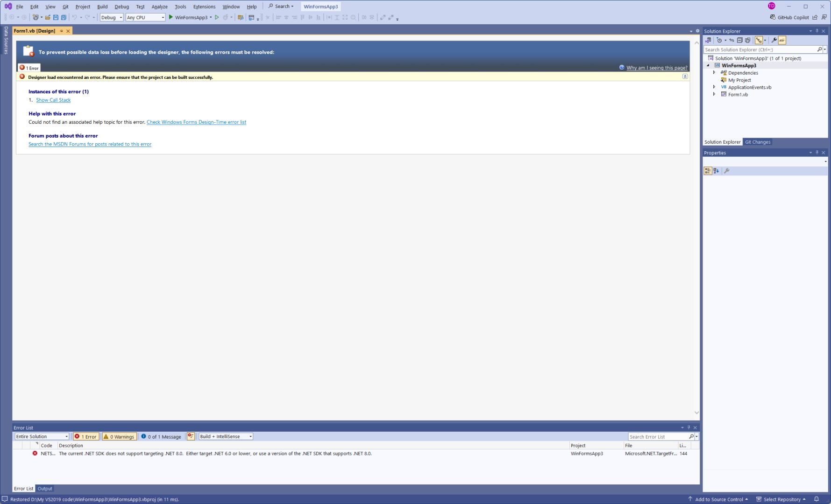The width and height of the screenshot is (831, 504).
Task: Click the Show Call Stack link
Action: (x=53, y=100)
